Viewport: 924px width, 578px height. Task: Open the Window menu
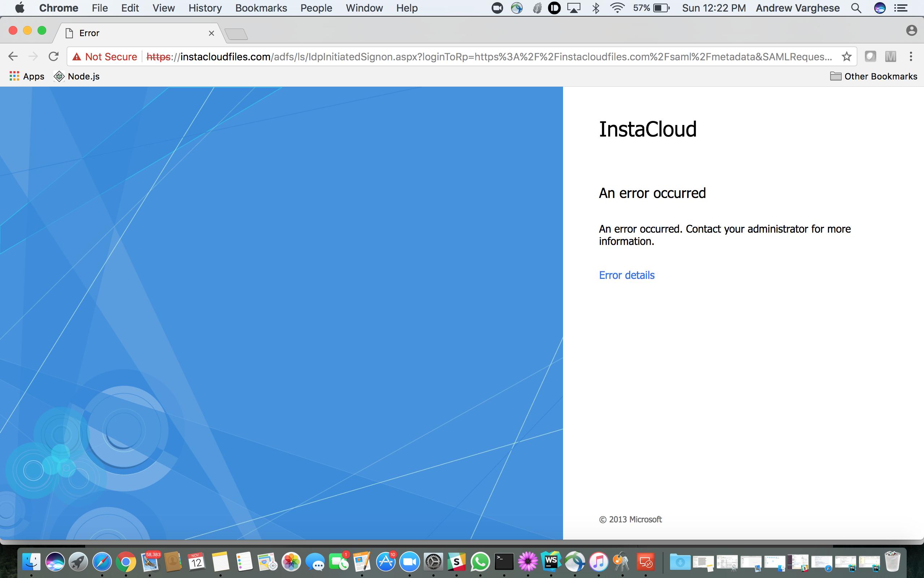[x=364, y=8]
